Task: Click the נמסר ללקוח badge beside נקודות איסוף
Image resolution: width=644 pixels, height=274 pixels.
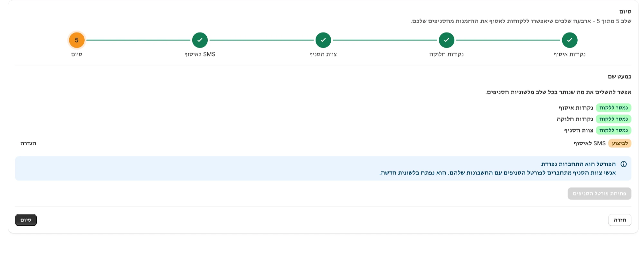Action: (x=614, y=108)
